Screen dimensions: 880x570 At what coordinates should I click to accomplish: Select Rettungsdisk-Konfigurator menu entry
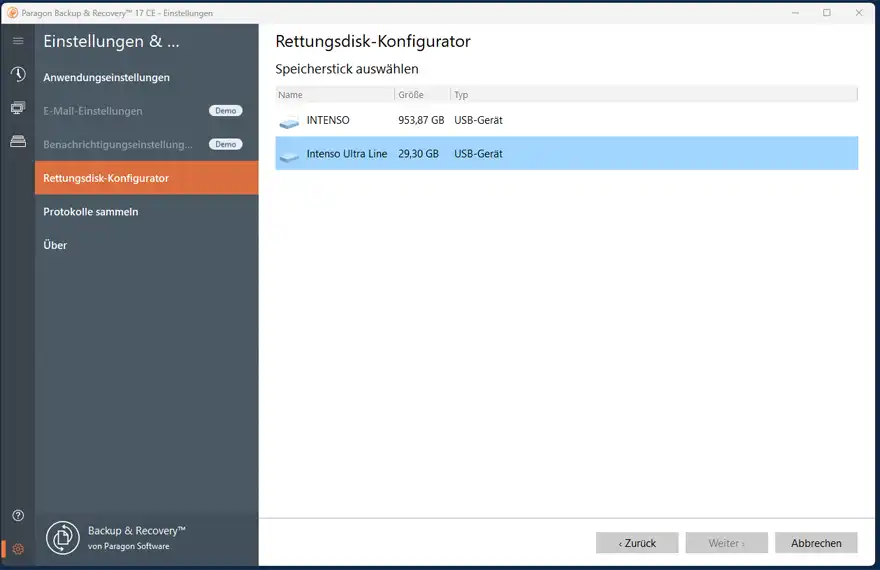click(x=146, y=178)
